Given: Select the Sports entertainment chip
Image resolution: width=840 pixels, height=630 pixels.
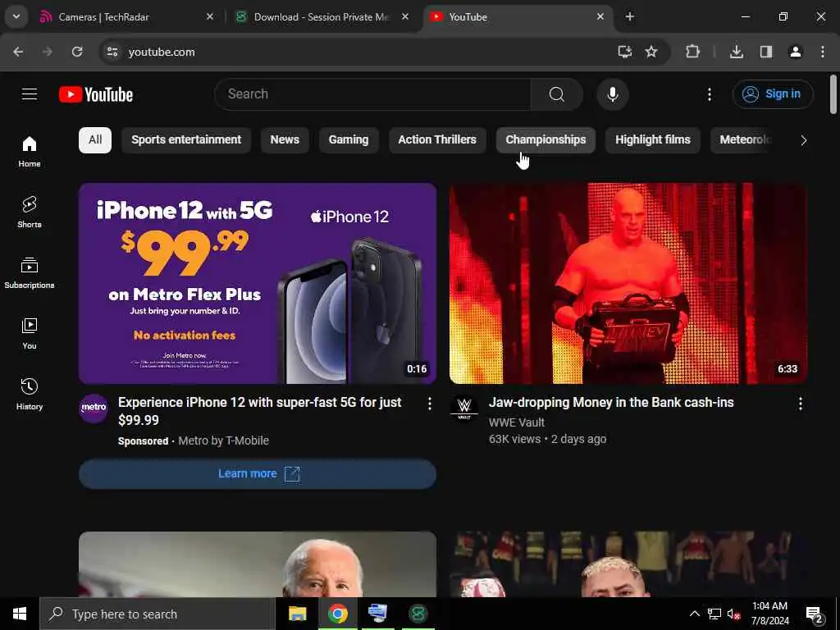Looking at the screenshot, I should pyautogui.click(x=186, y=139).
